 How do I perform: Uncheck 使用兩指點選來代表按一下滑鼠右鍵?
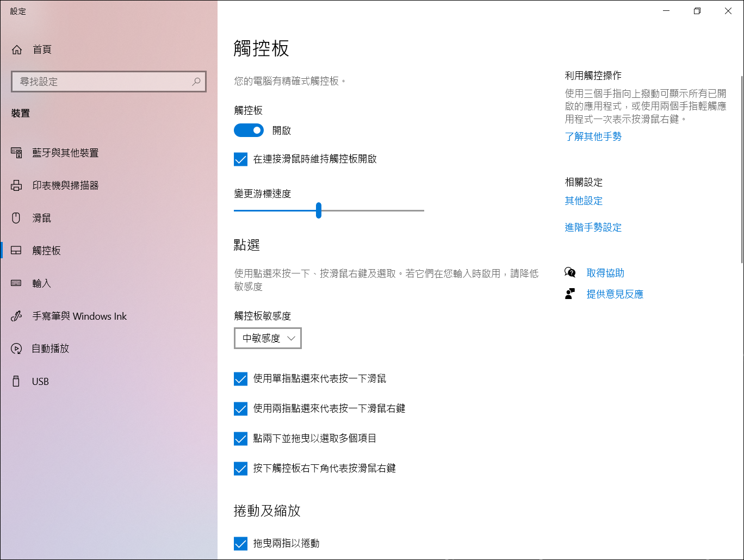pyautogui.click(x=240, y=409)
